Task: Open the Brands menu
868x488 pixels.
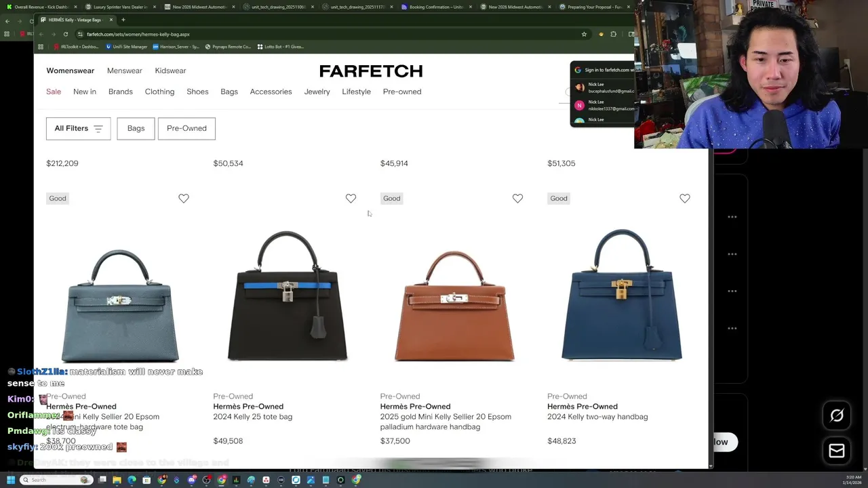Action: (x=121, y=91)
